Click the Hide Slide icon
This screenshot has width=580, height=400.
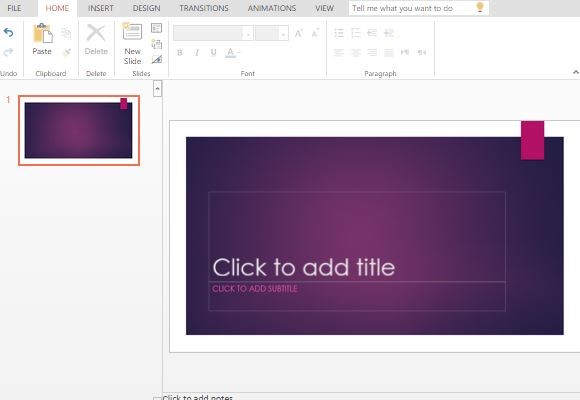(156, 59)
